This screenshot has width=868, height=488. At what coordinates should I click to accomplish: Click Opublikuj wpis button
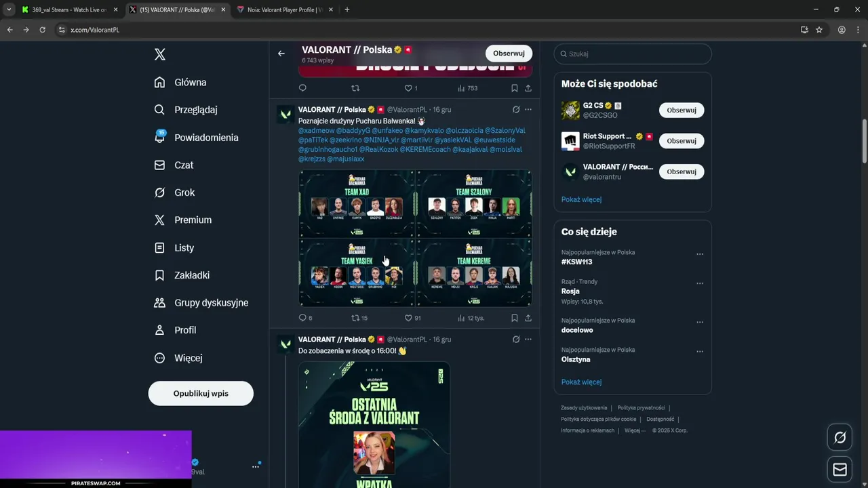(201, 393)
